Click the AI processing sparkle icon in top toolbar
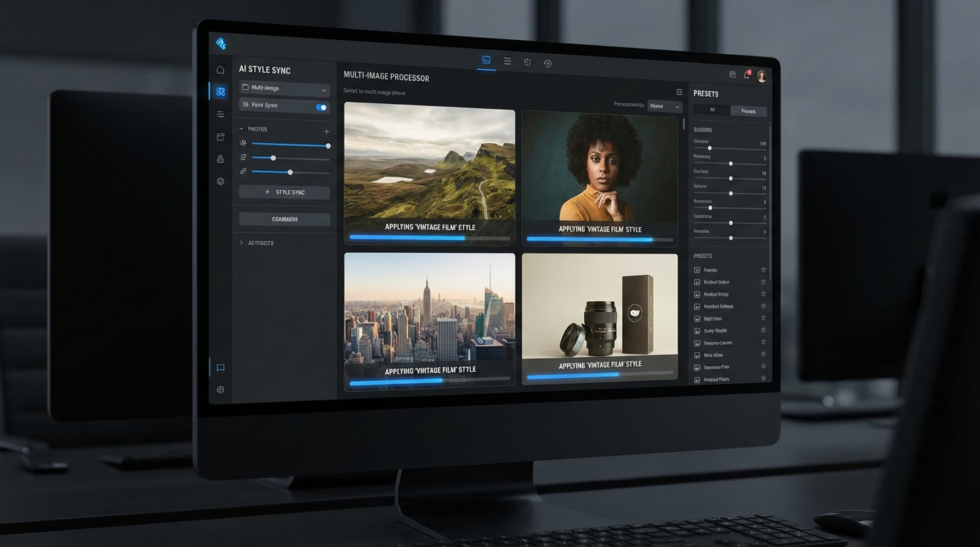Image resolution: width=980 pixels, height=547 pixels. coord(527,62)
